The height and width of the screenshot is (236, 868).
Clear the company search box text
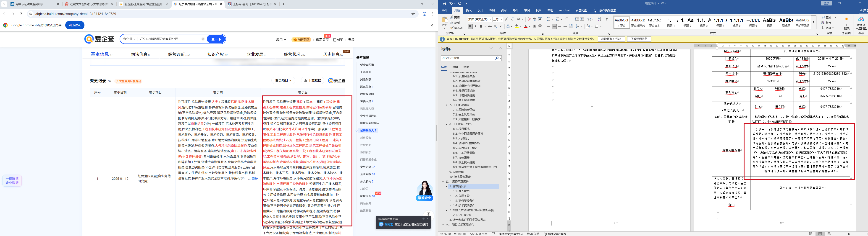coord(203,39)
